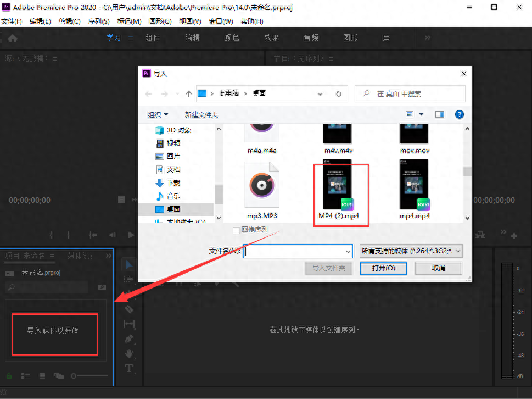
Task: Click the 导入文件夹 button
Action: tap(329, 268)
